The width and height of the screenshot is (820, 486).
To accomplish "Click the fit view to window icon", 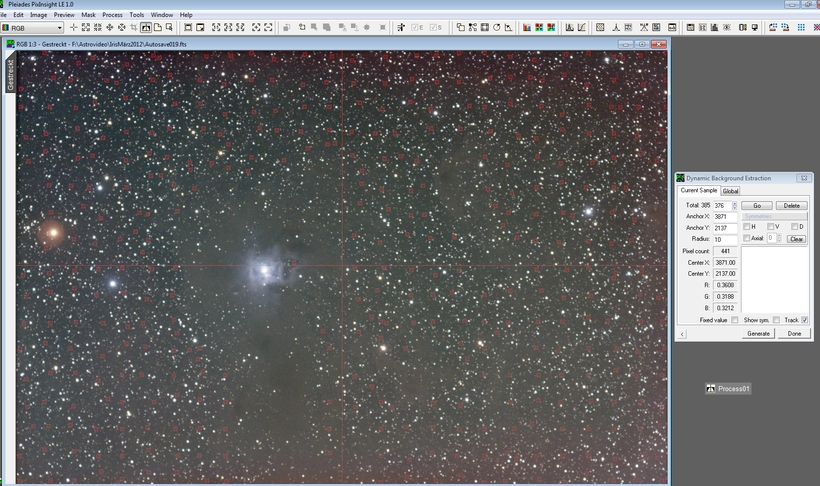I will [188, 27].
